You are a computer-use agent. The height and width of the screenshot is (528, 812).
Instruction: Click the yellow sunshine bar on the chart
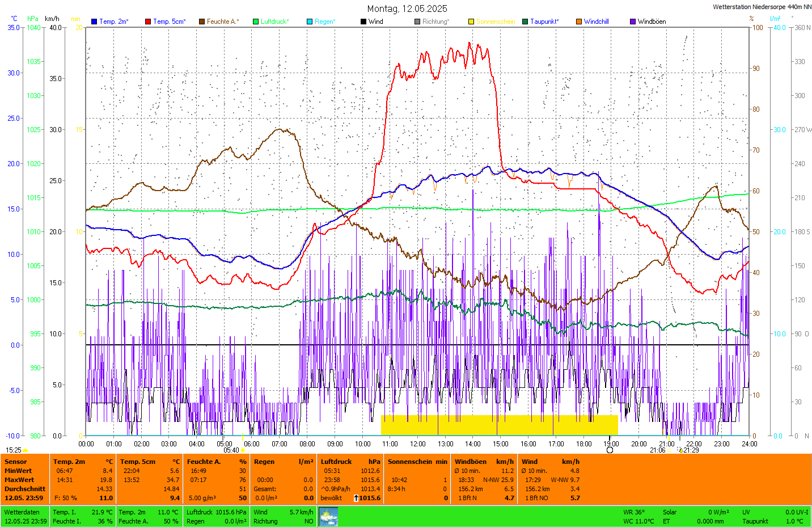pyautogui.click(x=499, y=425)
